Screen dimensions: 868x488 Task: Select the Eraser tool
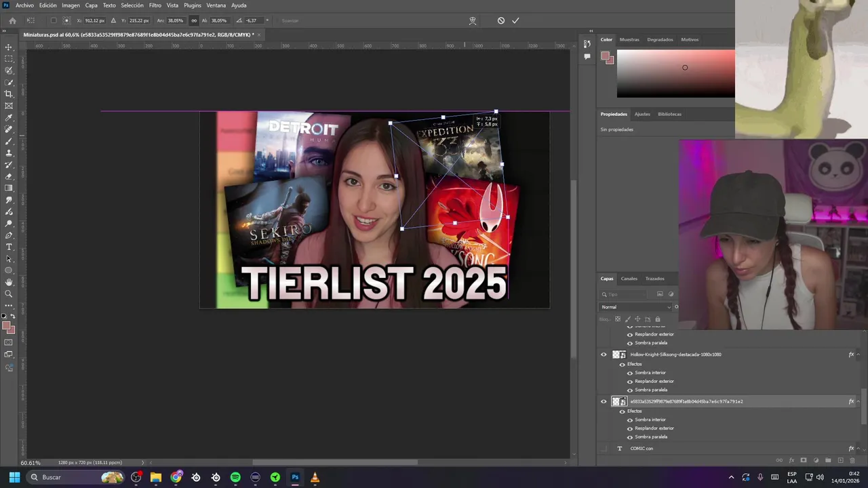(x=9, y=176)
